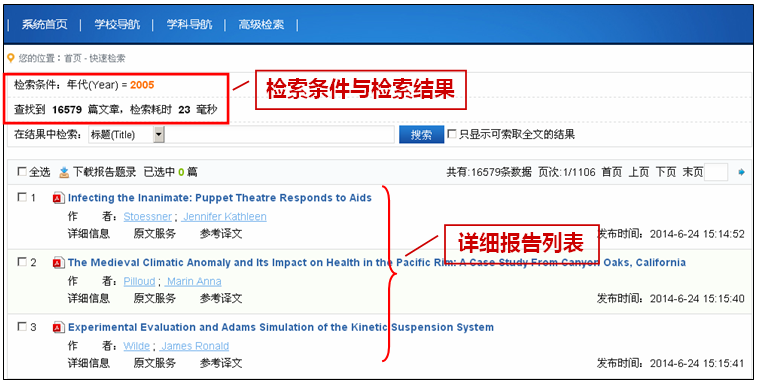Check the box for result 1
The image size is (758, 383).
tap(22, 197)
